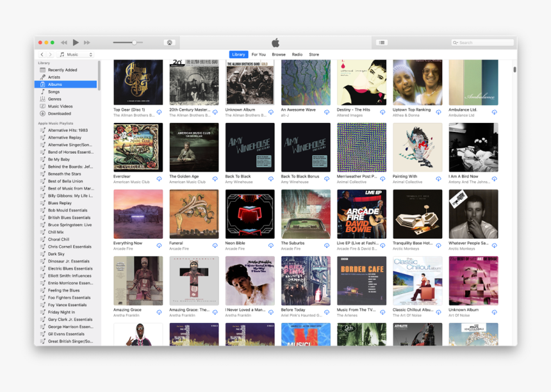
Task: Click inside the Search field
Action: pos(482,42)
